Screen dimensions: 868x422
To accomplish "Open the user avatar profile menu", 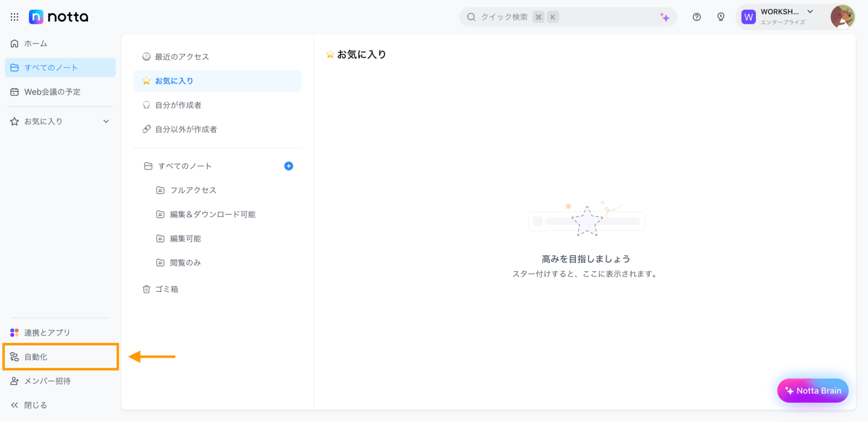I will pos(843,17).
